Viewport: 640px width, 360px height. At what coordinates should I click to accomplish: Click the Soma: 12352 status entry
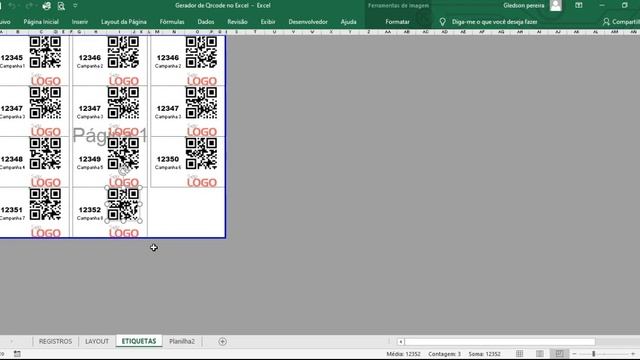484,354
